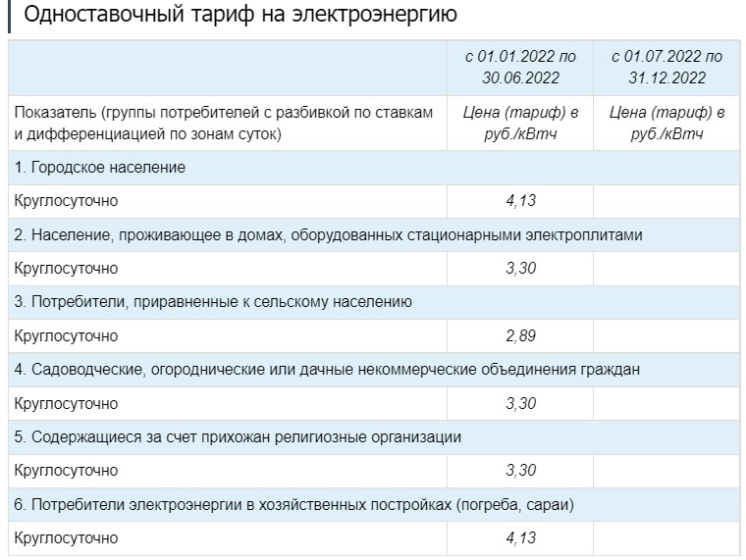Click "Цена (тариф)" under the second-half-year column
This screenshot has height=560, width=746.
666,123
